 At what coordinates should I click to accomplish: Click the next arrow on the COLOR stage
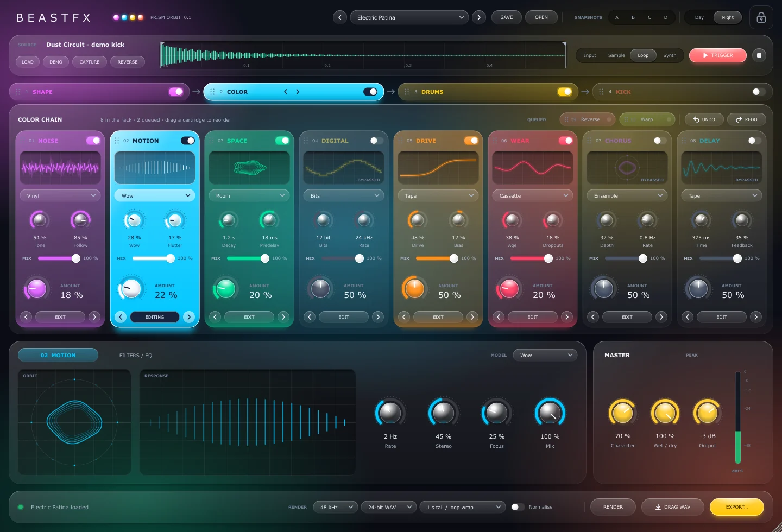(x=298, y=92)
